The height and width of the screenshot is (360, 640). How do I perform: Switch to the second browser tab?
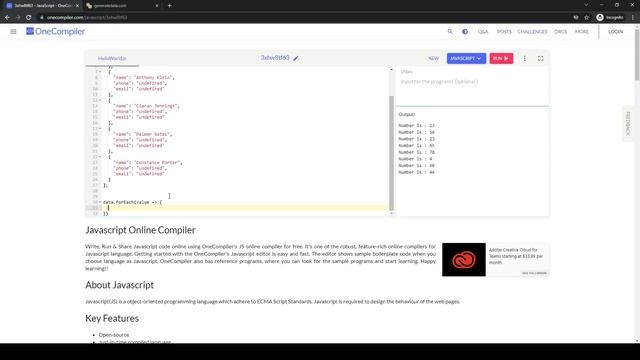(x=121, y=6)
